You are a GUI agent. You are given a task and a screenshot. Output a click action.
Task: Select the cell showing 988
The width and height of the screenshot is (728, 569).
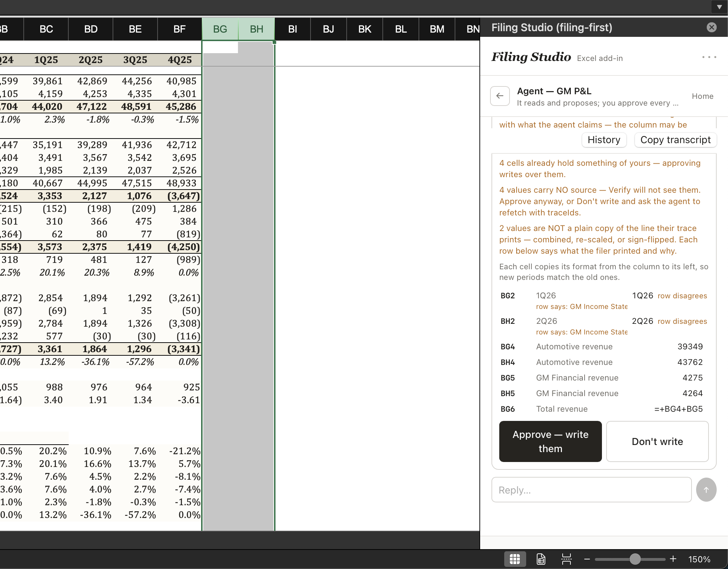coord(46,387)
